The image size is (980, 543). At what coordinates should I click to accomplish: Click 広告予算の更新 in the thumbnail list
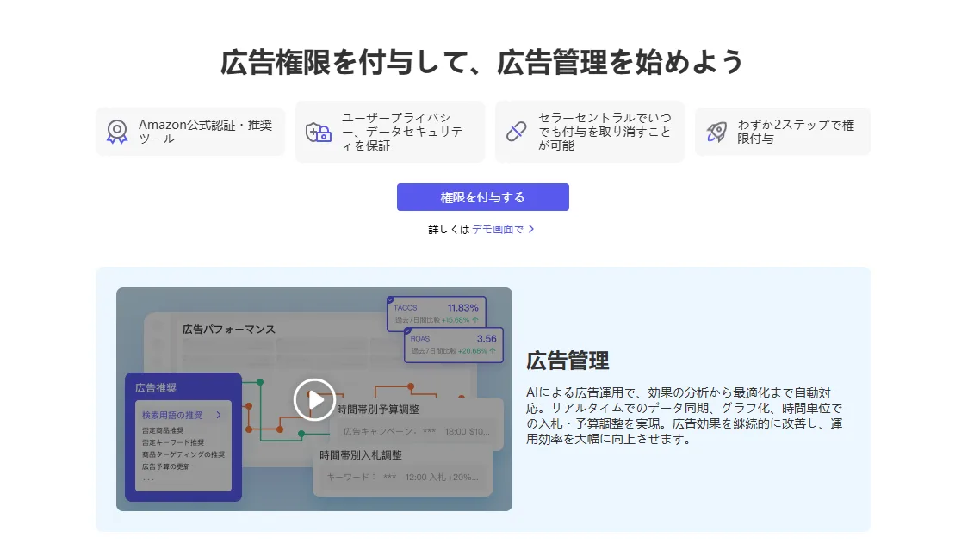coord(165,466)
